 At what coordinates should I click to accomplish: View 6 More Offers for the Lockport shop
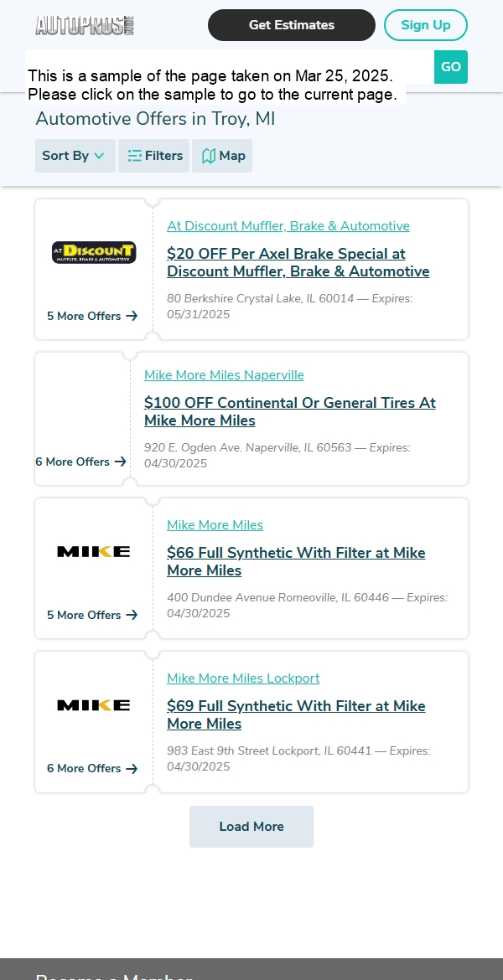click(92, 768)
